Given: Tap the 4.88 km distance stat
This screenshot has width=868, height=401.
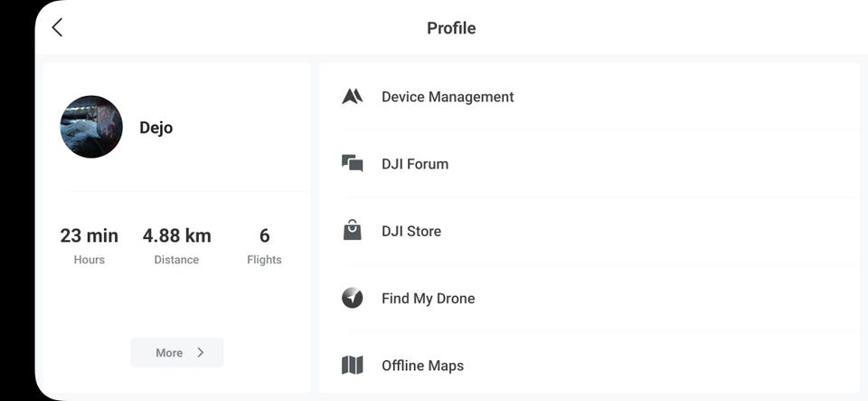Looking at the screenshot, I should [176, 236].
